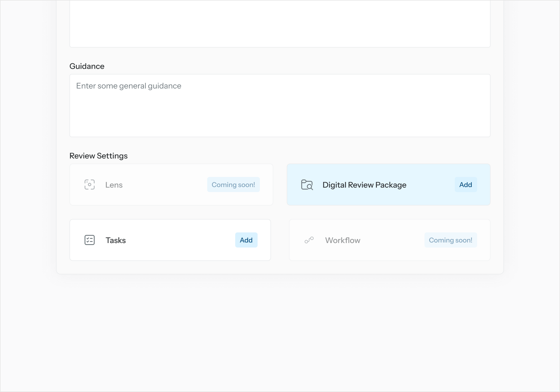Click the Lens focus-frame icon
Image resolution: width=560 pixels, height=392 pixels.
(x=90, y=185)
